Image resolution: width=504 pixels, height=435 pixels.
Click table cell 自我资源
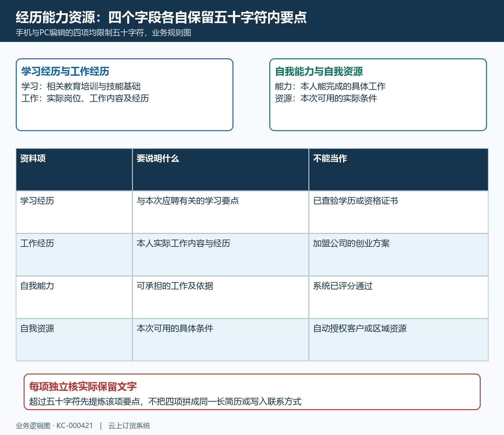tap(74, 340)
